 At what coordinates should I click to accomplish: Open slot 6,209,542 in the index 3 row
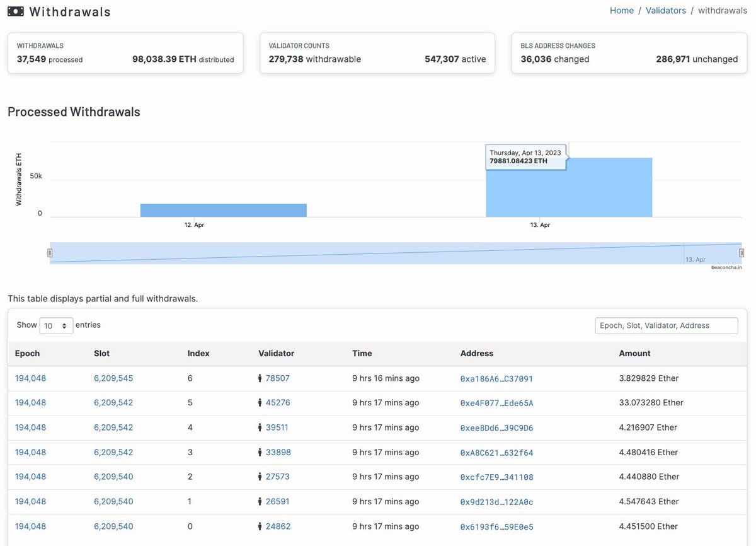[x=113, y=452]
